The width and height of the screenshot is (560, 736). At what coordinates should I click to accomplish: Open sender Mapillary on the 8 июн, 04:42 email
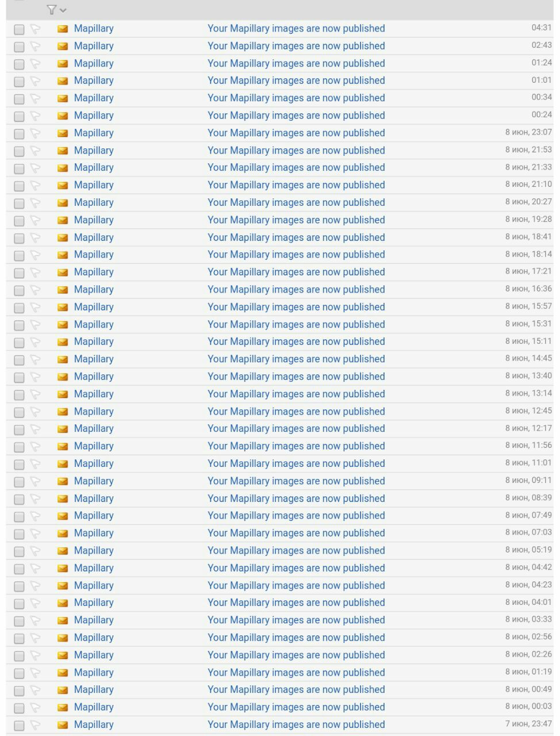tap(94, 568)
